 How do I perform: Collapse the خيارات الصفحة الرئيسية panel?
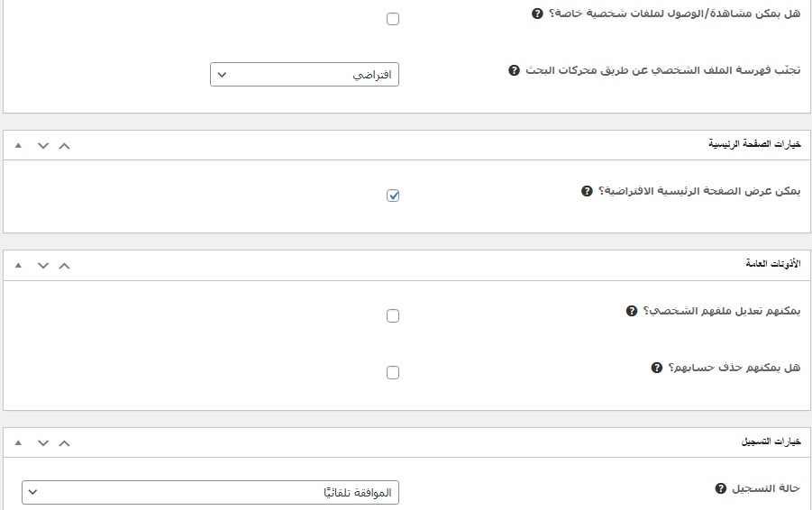[19, 145]
